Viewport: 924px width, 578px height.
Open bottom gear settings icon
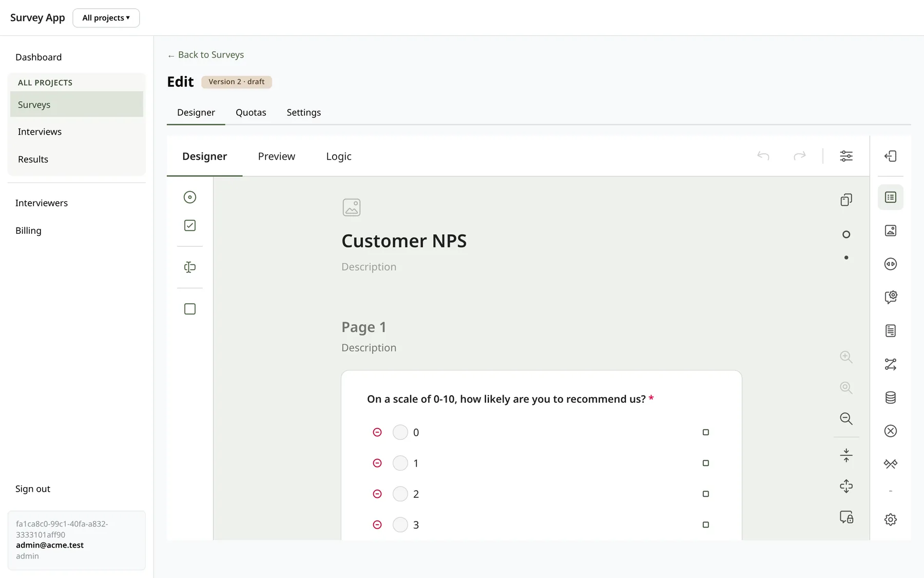click(891, 519)
